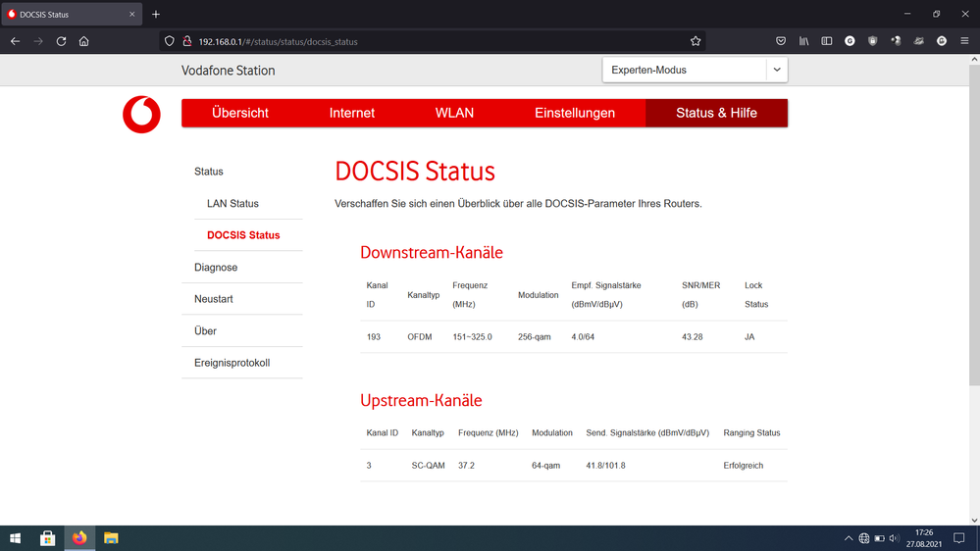The height and width of the screenshot is (551, 980).
Task: Open the Internet tab
Action: click(352, 113)
